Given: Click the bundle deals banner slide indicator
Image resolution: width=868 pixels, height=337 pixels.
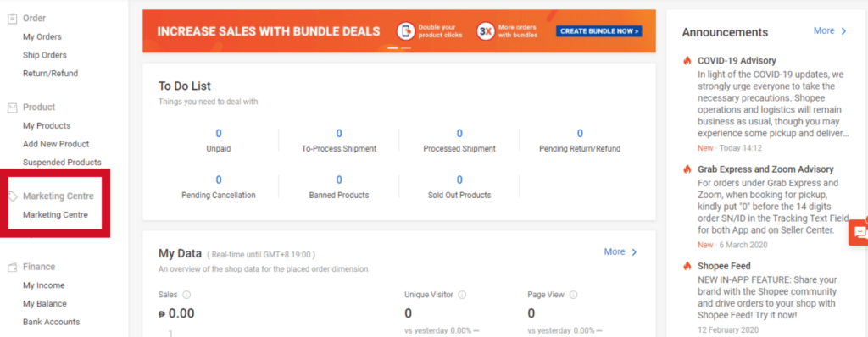Looking at the screenshot, I should click(x=399, y=48).
